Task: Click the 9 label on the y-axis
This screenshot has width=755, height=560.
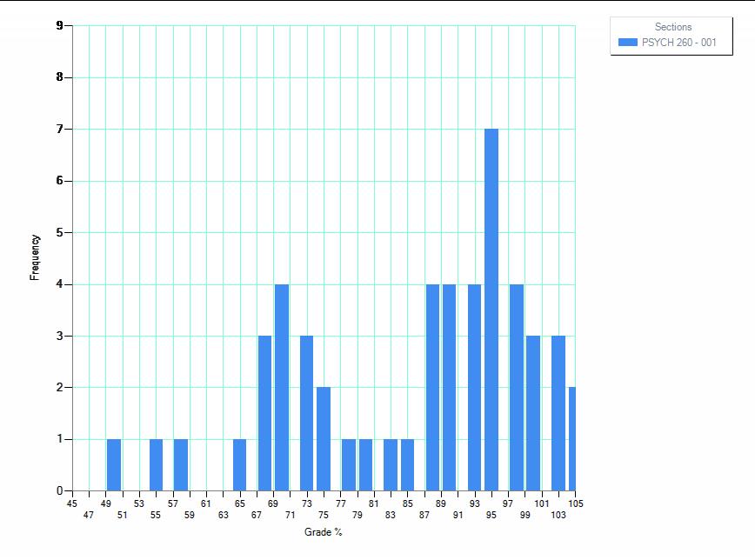Action: pyautogui.click(x=59, y=25)
